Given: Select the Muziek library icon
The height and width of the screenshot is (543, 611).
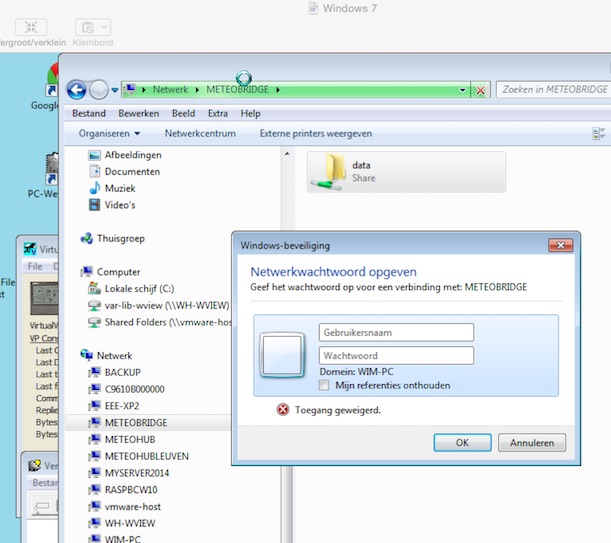Looking at the screenshot, I should 96,188.
